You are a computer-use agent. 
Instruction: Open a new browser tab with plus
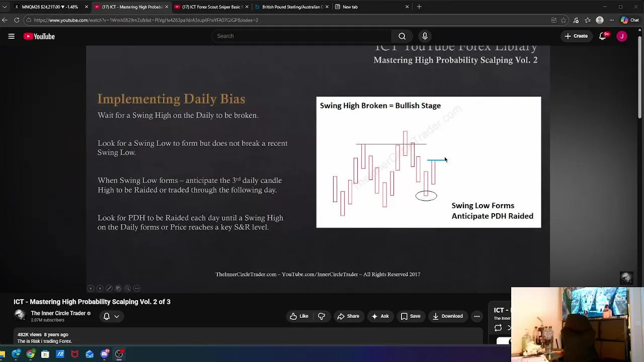click(419, 7)
